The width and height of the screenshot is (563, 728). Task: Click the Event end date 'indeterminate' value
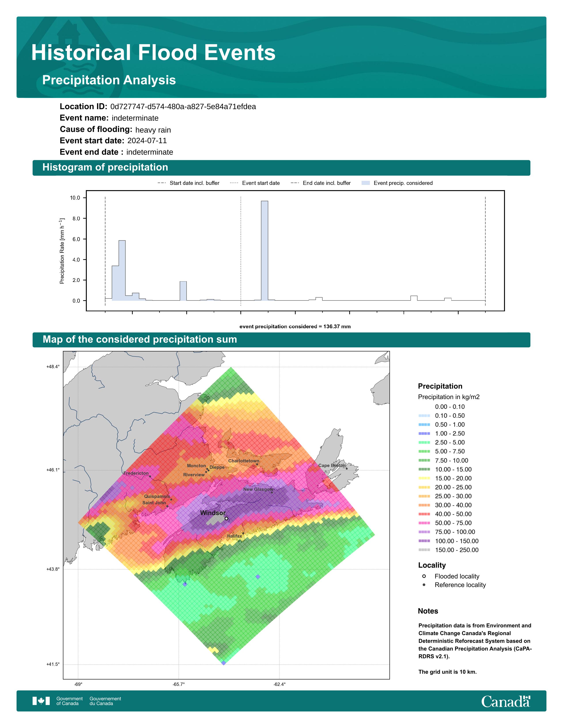[150, 152]
